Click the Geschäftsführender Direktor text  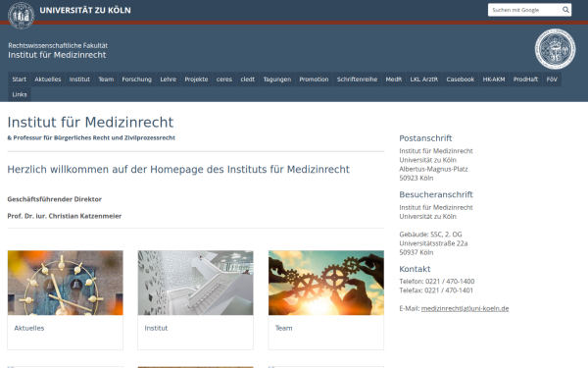coord(54,199)
